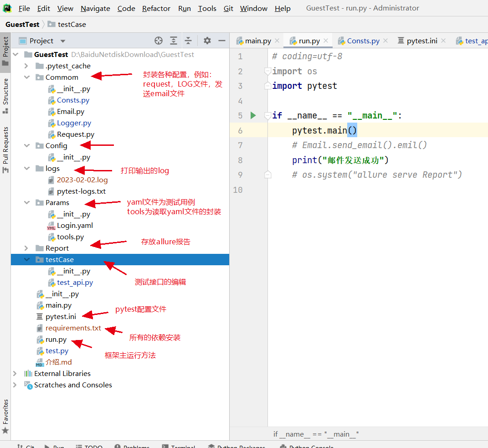Select Email.py in the project tree
Image resolution: width=488 pixels, height=448 pixels.
click(71, 112)
